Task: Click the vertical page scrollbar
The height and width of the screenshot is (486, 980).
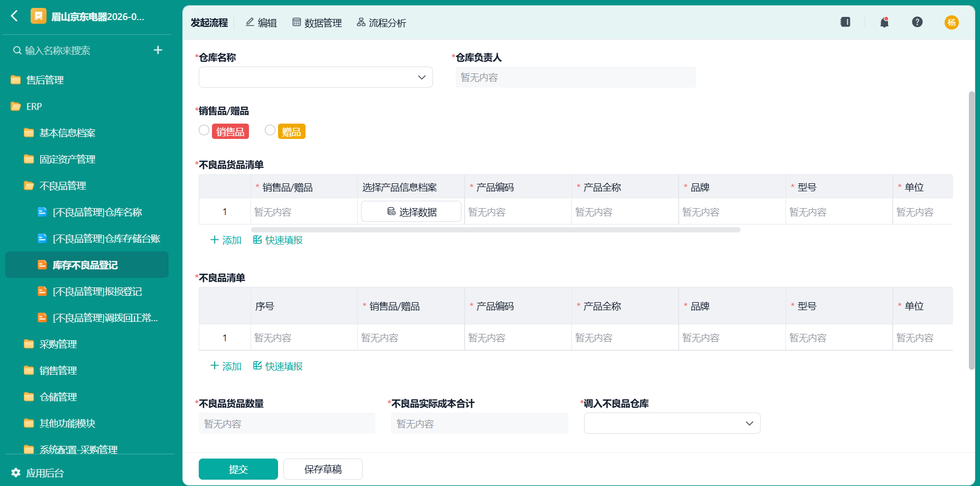Action: [972, 230]
